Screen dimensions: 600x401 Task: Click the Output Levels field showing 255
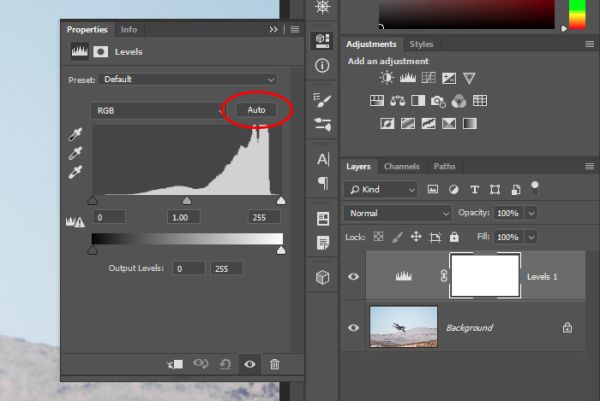(x=226, y=269)
